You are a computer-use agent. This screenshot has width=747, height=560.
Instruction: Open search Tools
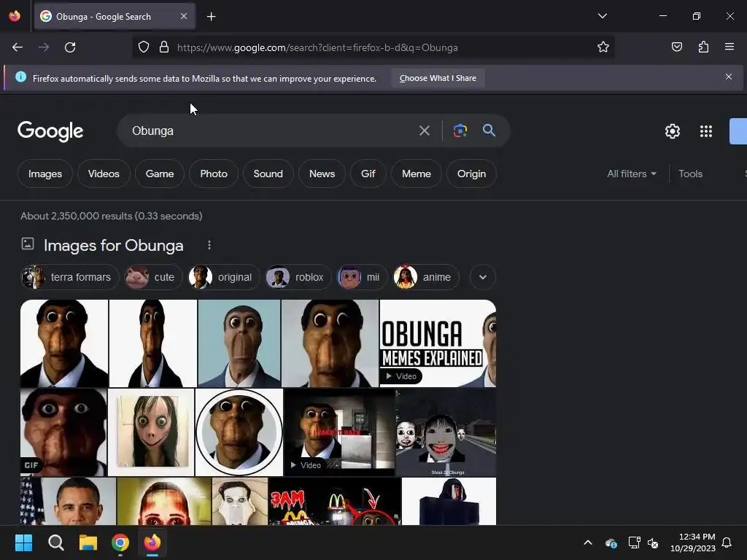tap(690, 174)
